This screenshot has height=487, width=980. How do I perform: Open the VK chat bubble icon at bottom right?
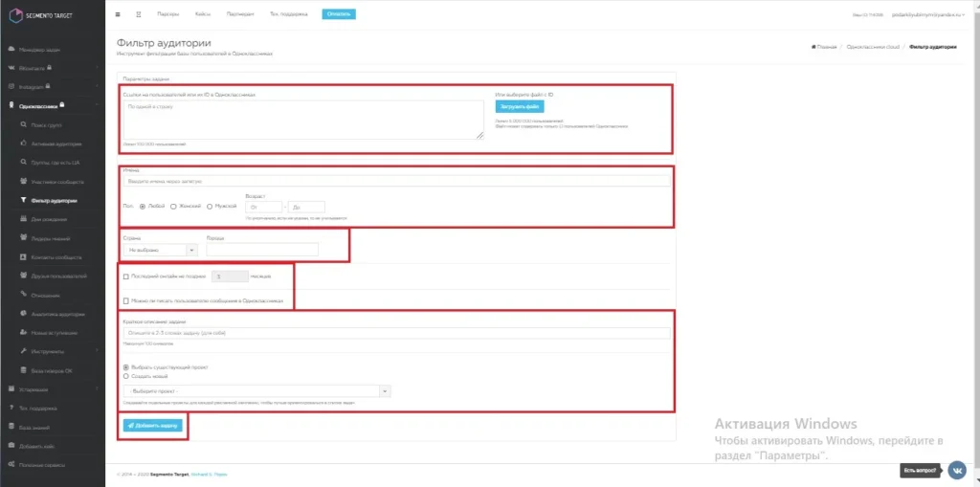coord(956,469)
